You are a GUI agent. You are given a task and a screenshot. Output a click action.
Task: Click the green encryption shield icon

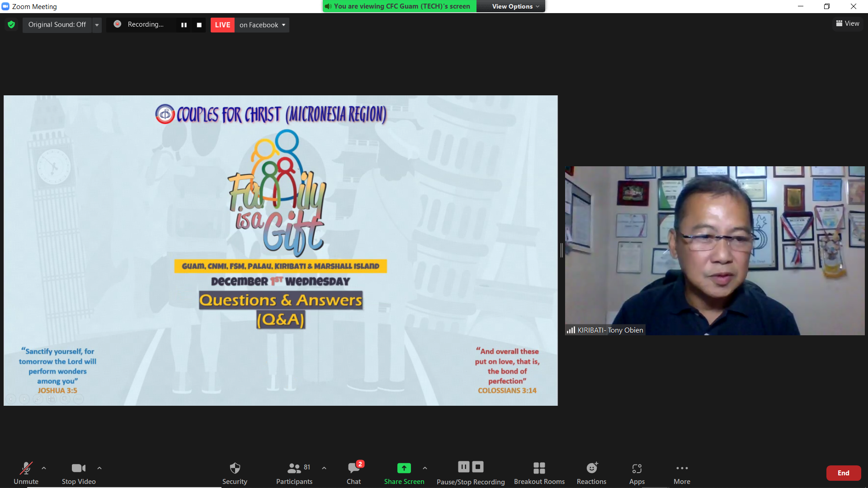click(11, 24)
